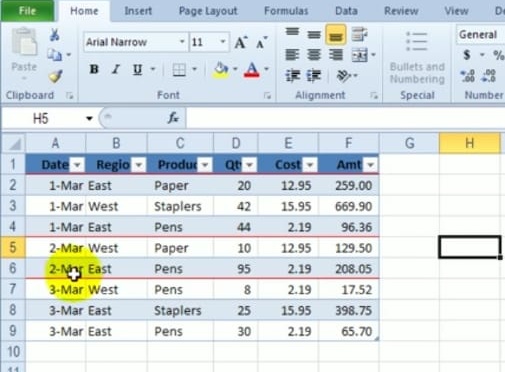Open font name dropdown Arial Narrow
Viewport: 505px width, 372px height.
tap(182, 42)
